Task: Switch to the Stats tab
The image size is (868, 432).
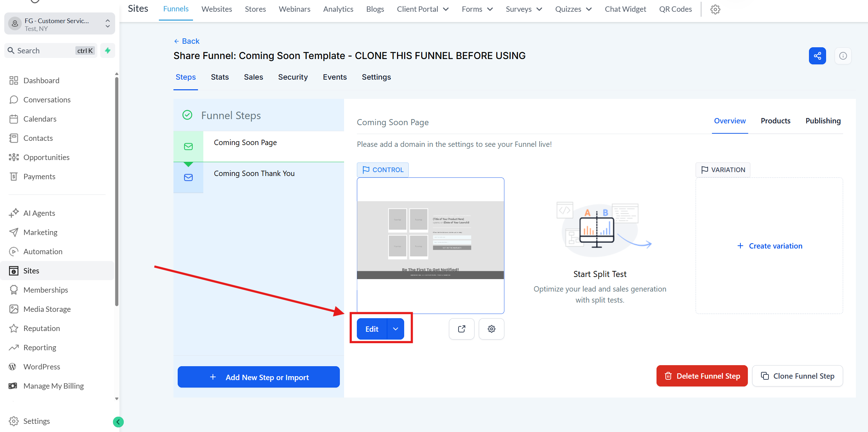Action: [x=220, y=77]
